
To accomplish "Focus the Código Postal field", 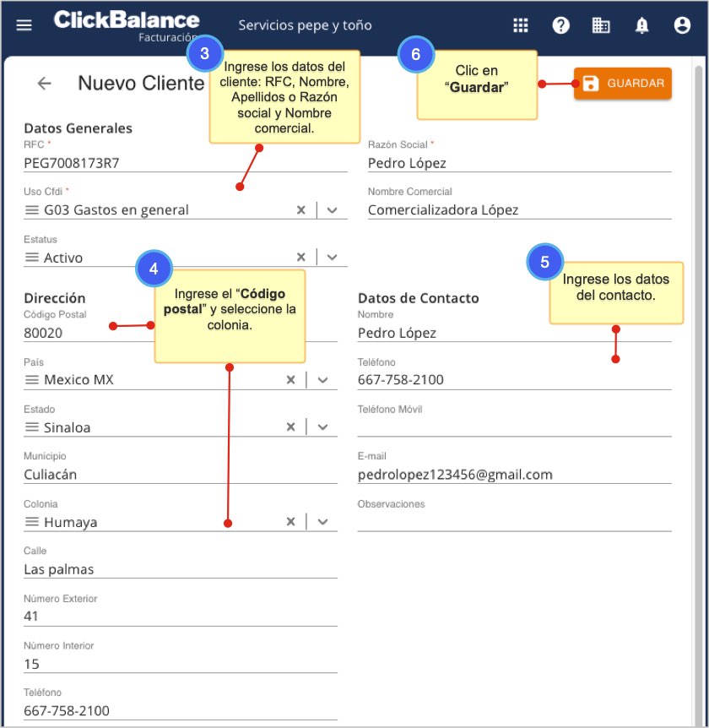I will click(x=84, y=333).
